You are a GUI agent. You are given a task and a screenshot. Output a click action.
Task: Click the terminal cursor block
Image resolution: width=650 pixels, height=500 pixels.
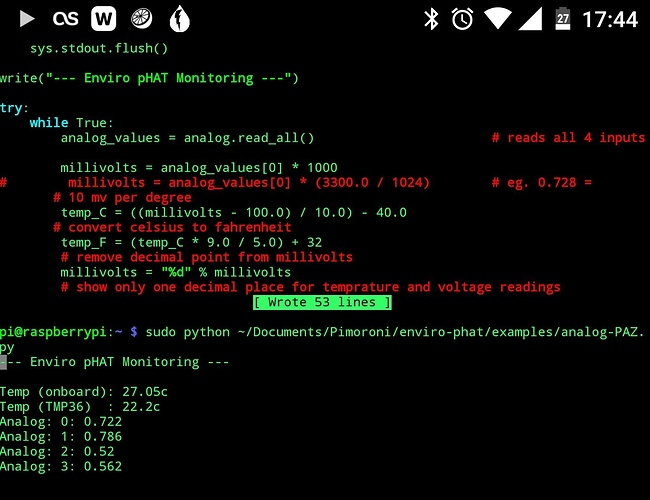coord(3,362)
